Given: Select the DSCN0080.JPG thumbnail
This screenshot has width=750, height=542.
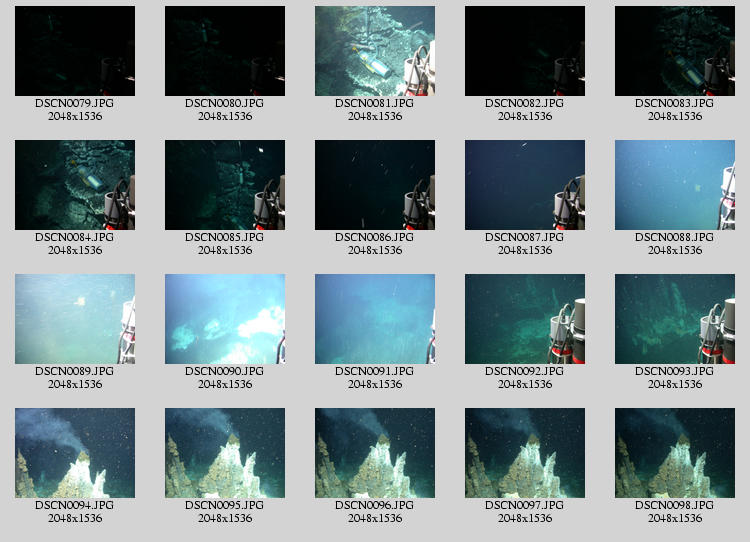Looking at the screenshot, I should click(225, 51).
